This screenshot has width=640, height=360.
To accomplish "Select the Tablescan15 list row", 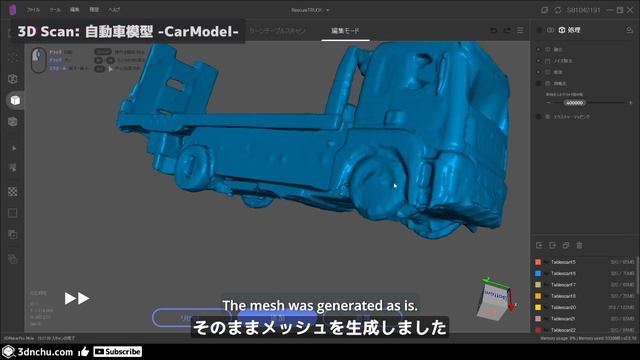I will 584,262.
